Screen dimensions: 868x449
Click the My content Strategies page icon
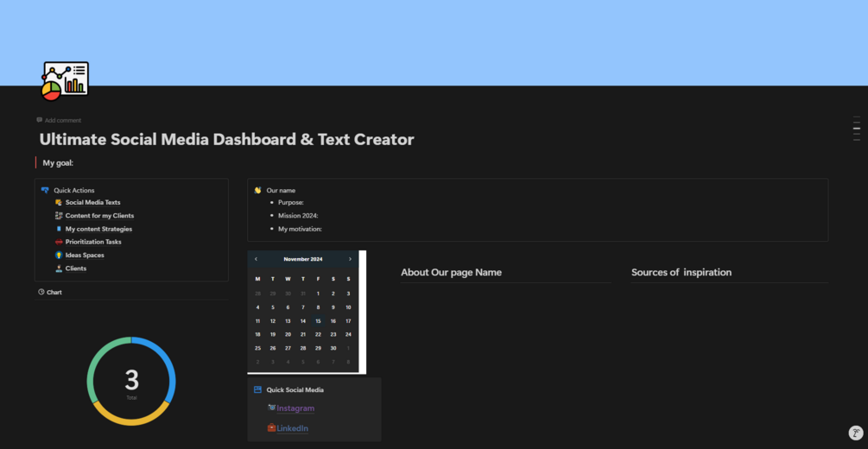[x=59, y=229]
